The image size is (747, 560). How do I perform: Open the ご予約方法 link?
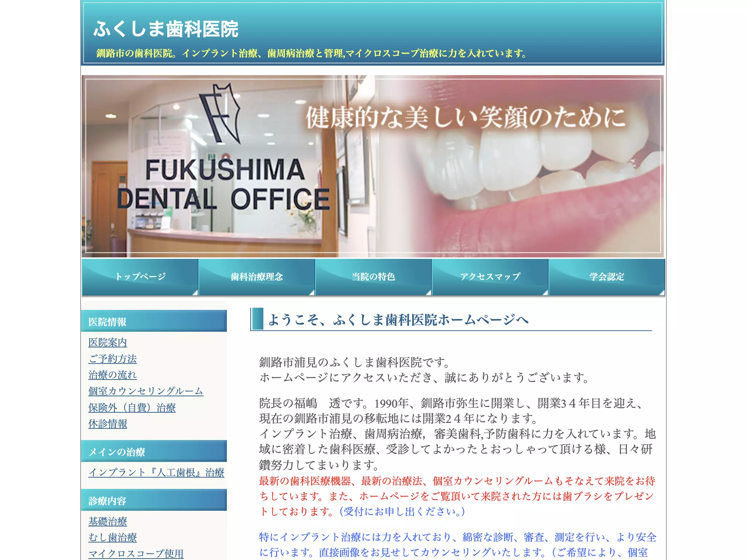(112, 359)
